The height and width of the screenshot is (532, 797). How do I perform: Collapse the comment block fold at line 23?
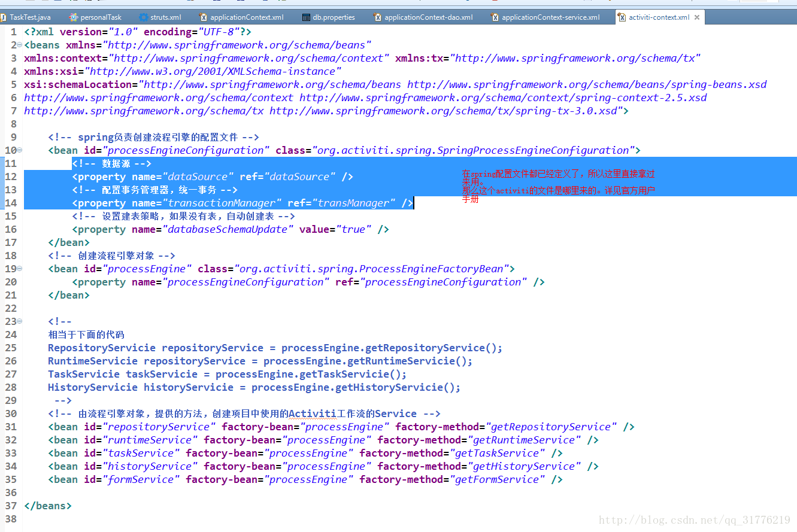20,321
